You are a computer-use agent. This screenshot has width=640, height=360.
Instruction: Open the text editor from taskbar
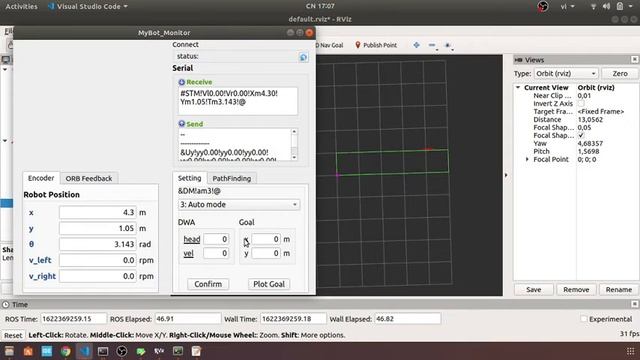[x=196, y=351]
